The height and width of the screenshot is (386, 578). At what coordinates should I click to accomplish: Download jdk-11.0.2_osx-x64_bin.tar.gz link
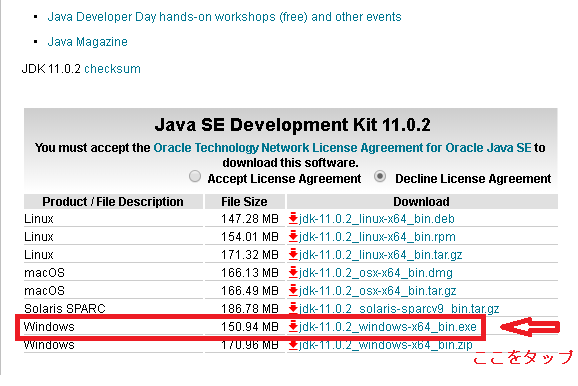(x=377, y=291)
